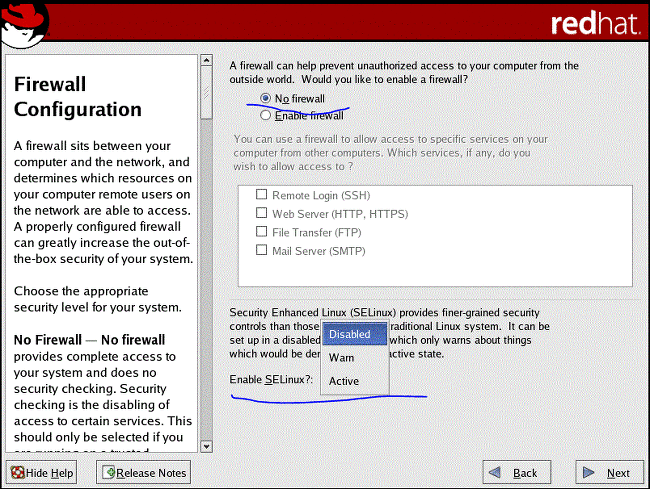
Task: Check the Web Server (HTTP, HTTPS) checkbox
Action: click(261, 213)
